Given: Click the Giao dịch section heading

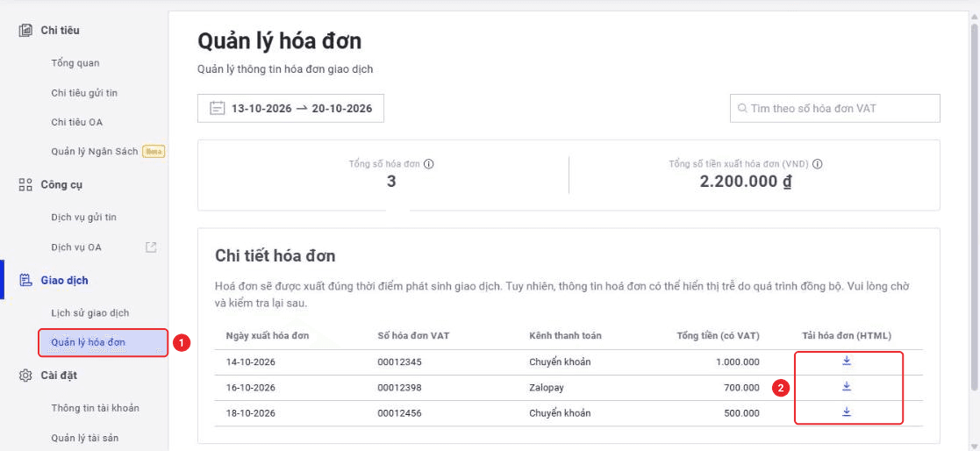Looking at the screenshot, I should [64, 280].
